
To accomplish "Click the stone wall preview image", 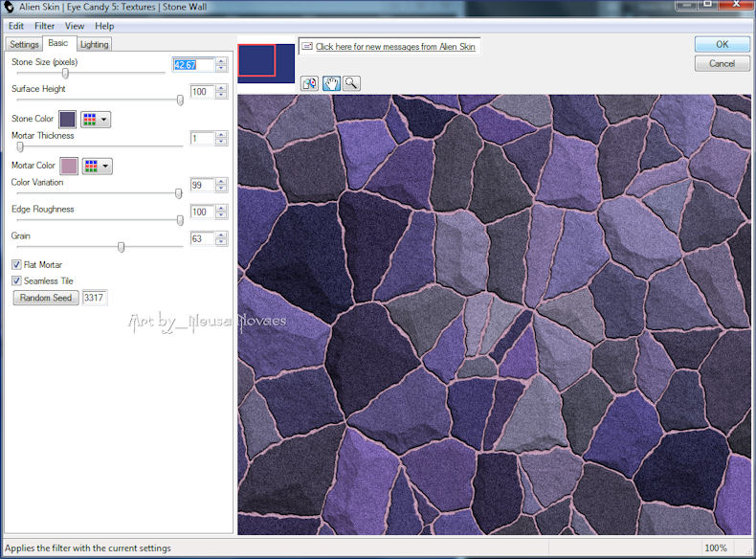I will (494, 315).
